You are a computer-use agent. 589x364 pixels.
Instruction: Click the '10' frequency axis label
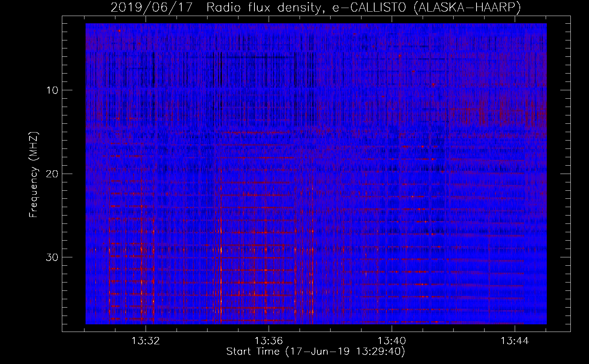[x=52, y=90]
